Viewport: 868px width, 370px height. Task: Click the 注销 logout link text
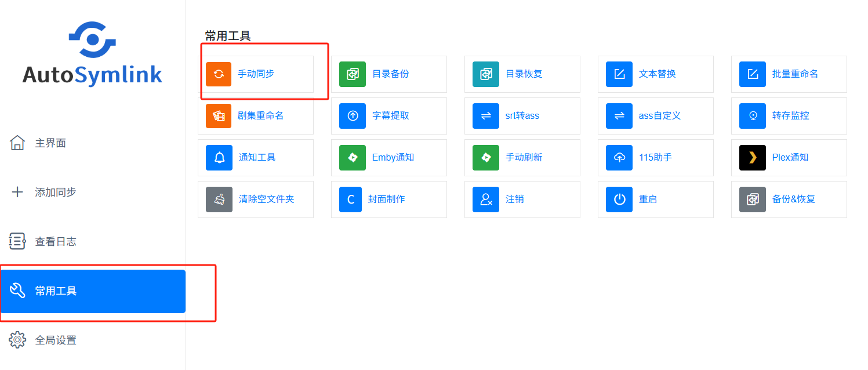coord(515,199)
